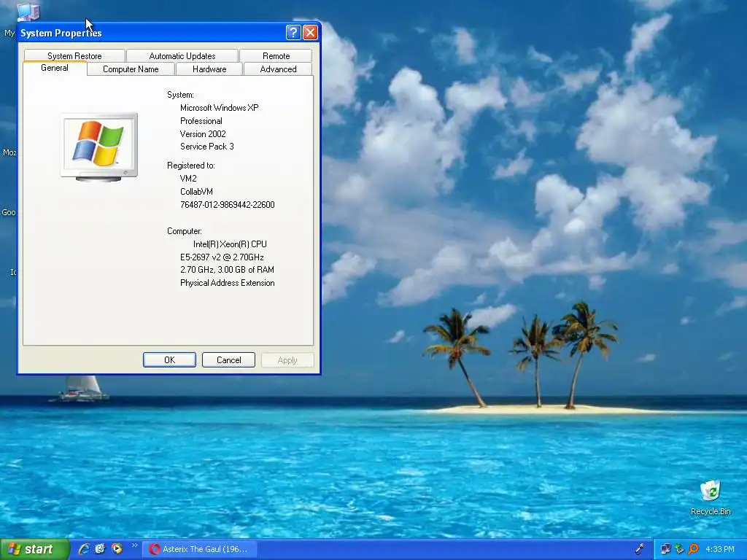Image resolution: width=747 pixels, height=560 pixels.
Task: Click the 'Professional' edition text
Action: pyautogui.click(x=201, y=121)
